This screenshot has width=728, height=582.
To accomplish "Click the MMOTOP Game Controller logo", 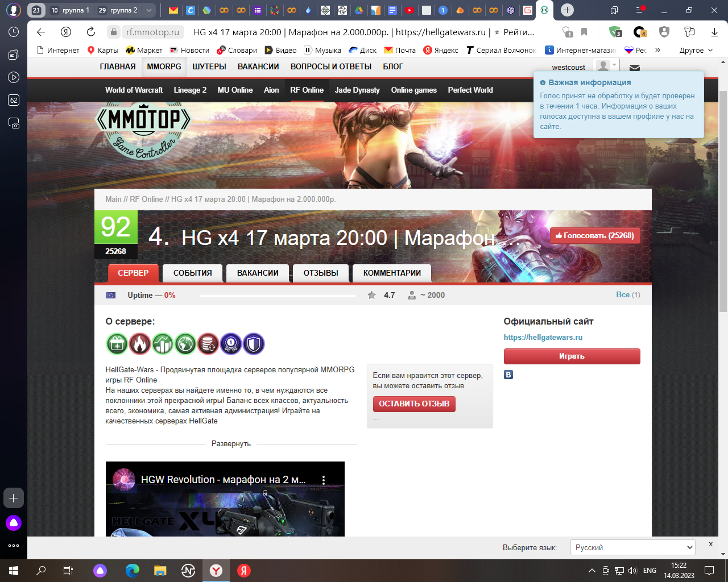I will (143, 131).
